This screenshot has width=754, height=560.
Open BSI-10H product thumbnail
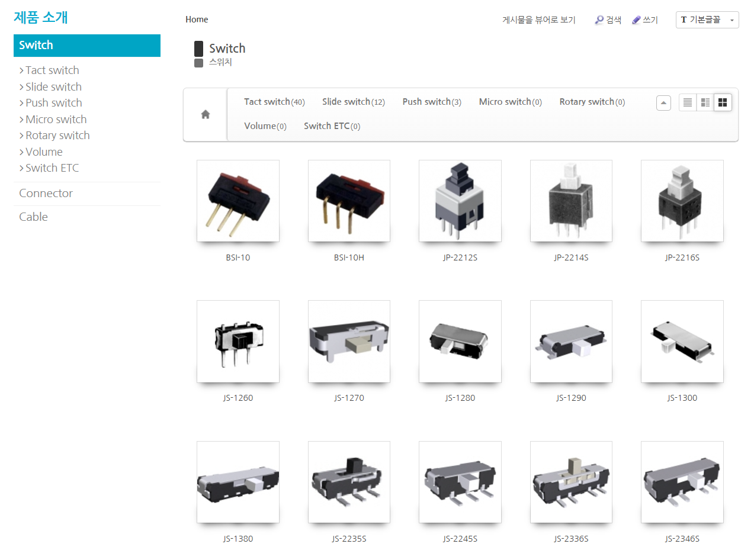tap(349, 201)
